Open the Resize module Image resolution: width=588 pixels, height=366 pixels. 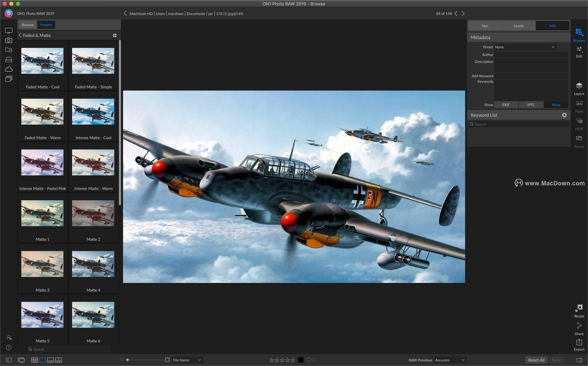(579, 311)
